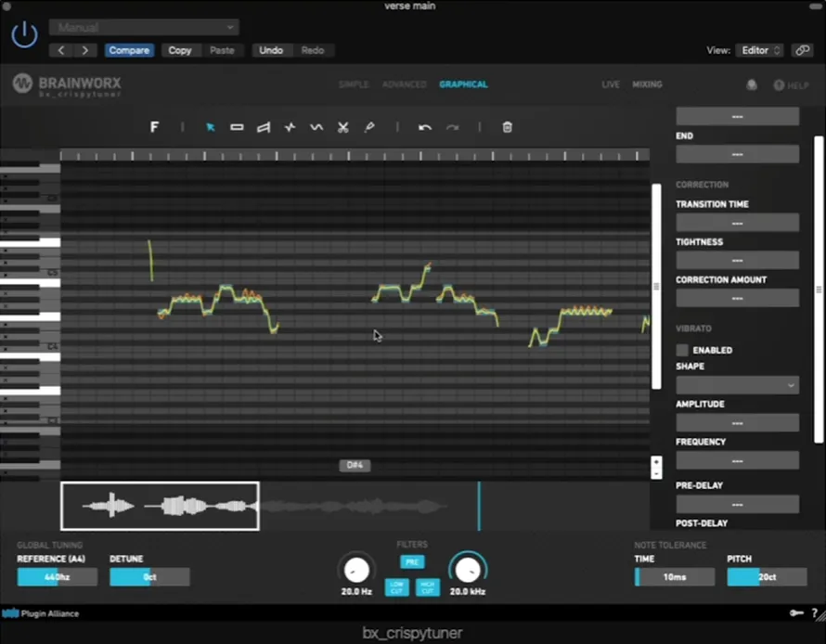Click the TIGHTNESS value field
826x644 pixels.
(x=737, y=260)
